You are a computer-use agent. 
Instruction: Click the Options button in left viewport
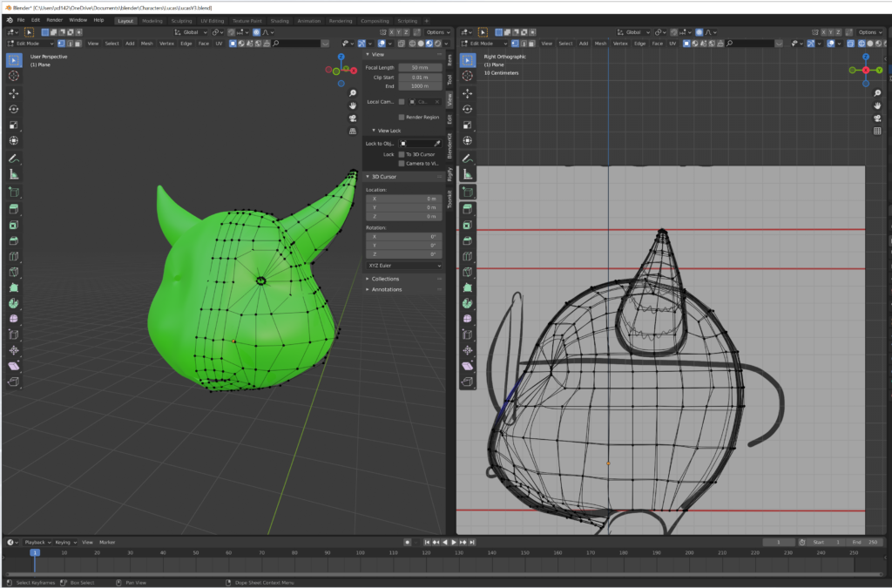point(437,32)
